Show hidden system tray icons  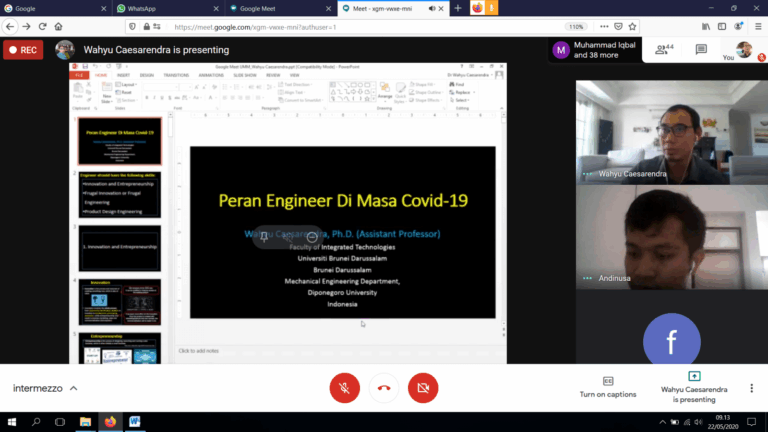tap(662, 422)
